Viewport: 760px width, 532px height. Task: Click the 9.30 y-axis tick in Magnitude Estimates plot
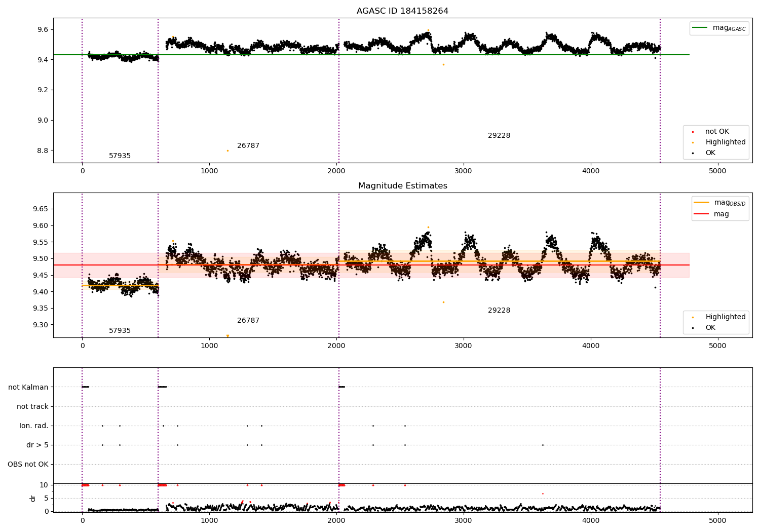[x=41, y=325]
